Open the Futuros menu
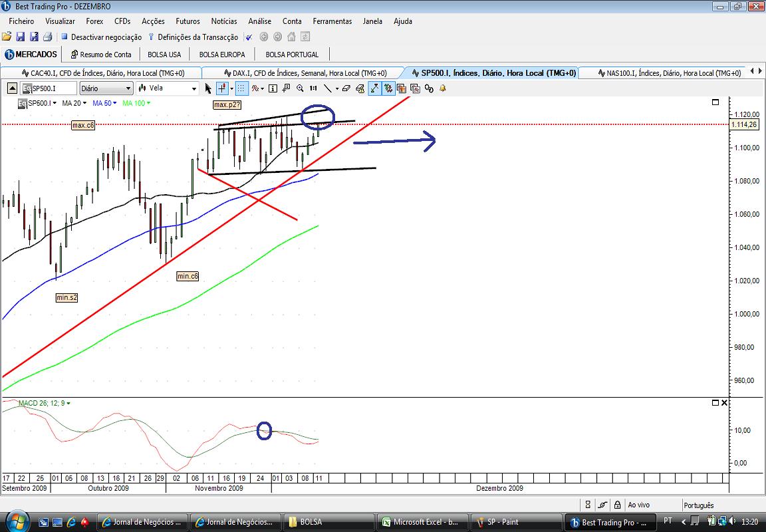This screenshot has height=532, width=766. click(188, 21)
